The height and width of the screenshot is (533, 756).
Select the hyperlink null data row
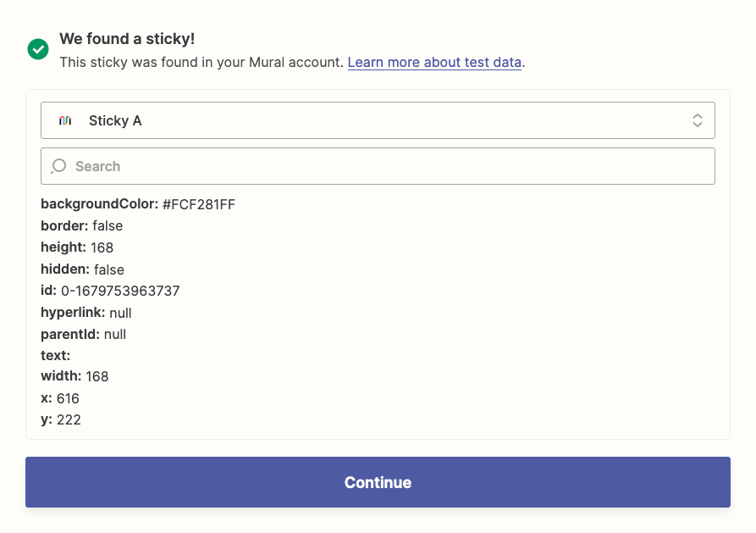coord(86,313)
